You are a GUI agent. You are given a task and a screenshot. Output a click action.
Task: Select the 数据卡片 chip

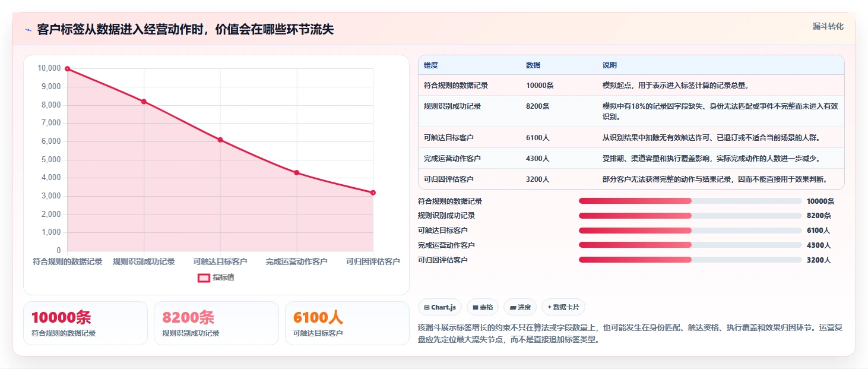563,307
